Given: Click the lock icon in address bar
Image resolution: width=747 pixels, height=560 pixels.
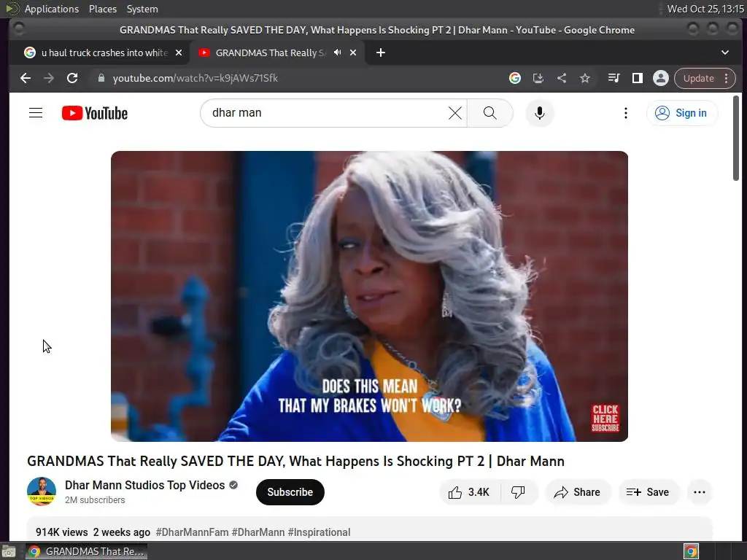Looking at the screenshot, I should pyautogui.click(x=101, y=78).
